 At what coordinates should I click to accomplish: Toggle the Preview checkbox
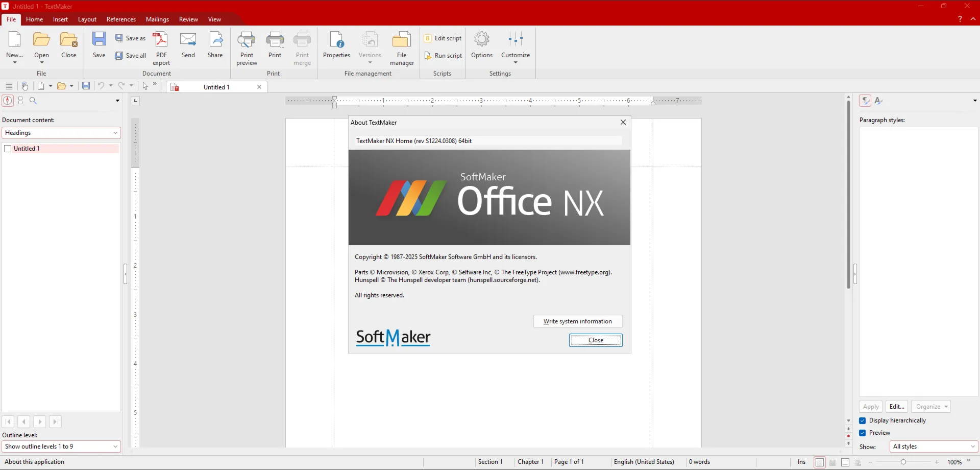(863, 433)
